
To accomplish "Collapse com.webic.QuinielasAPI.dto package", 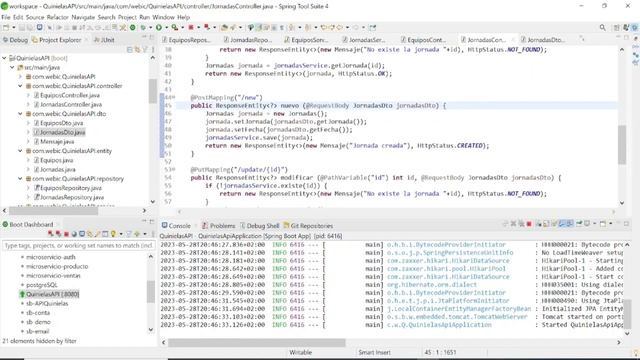I will [20, 113].
